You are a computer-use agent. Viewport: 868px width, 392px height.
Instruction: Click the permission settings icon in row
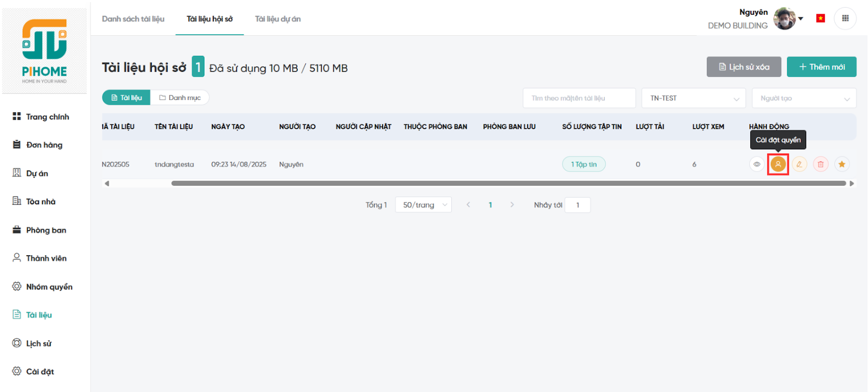point(778,164)
